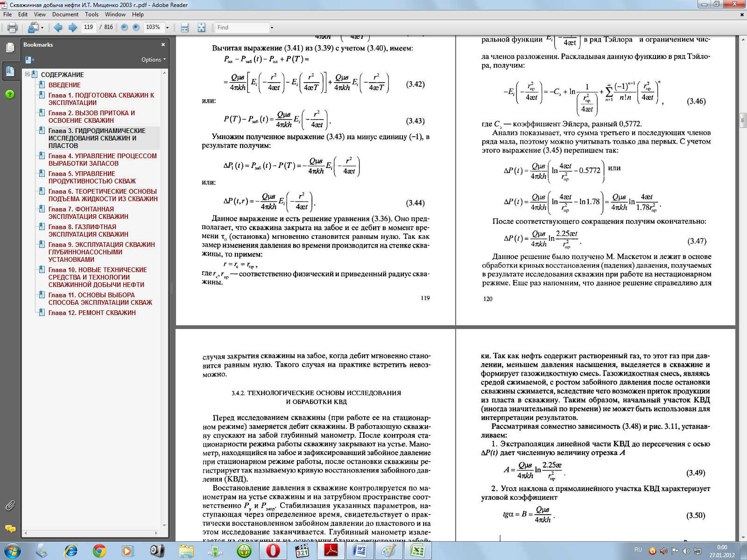Switch to Excel taskbar button

point(417,551)
